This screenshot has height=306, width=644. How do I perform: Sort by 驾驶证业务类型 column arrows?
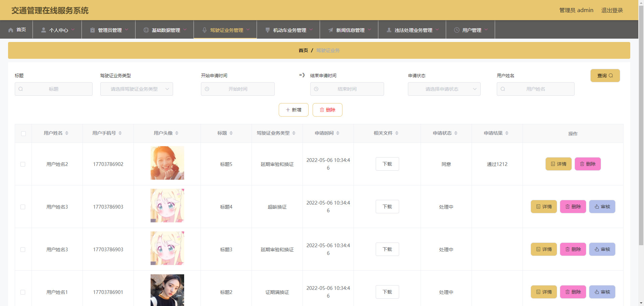pos(294,133)
